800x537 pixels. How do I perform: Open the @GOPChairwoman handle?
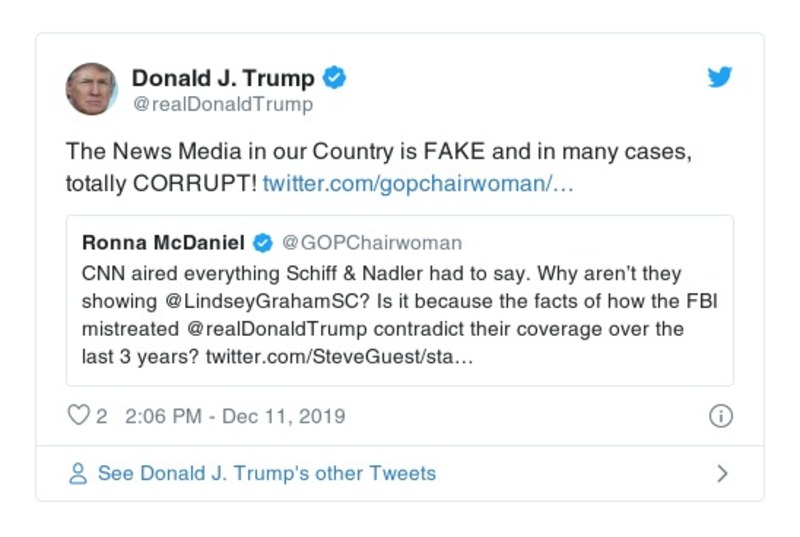[372, 243]
